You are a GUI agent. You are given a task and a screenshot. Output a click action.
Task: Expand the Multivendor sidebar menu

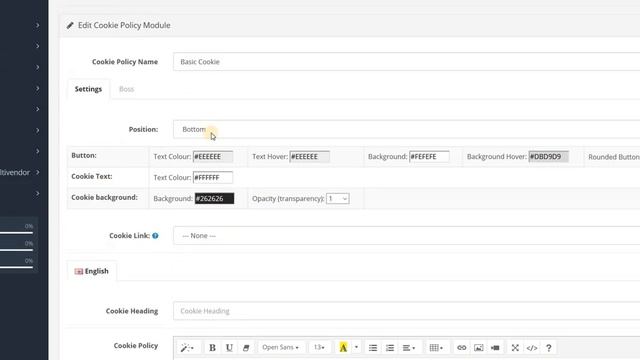pyautogui.click(x=19, y=172)
